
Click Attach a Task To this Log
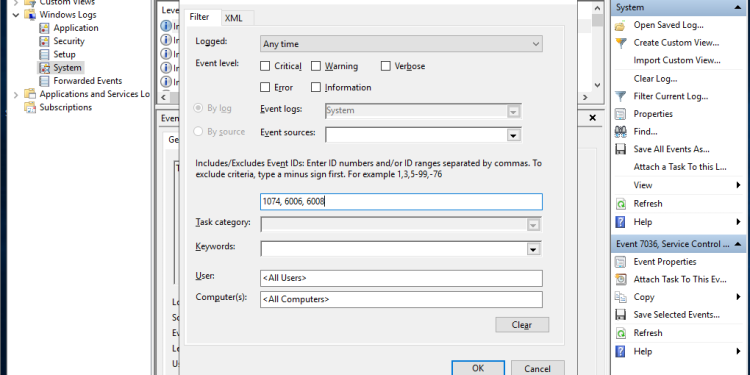pos(680,167)
